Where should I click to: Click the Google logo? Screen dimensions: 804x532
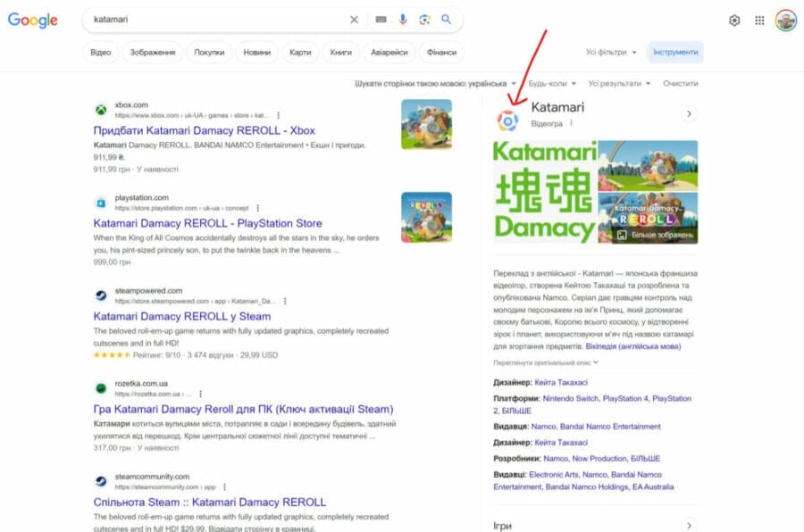point(33,20)
